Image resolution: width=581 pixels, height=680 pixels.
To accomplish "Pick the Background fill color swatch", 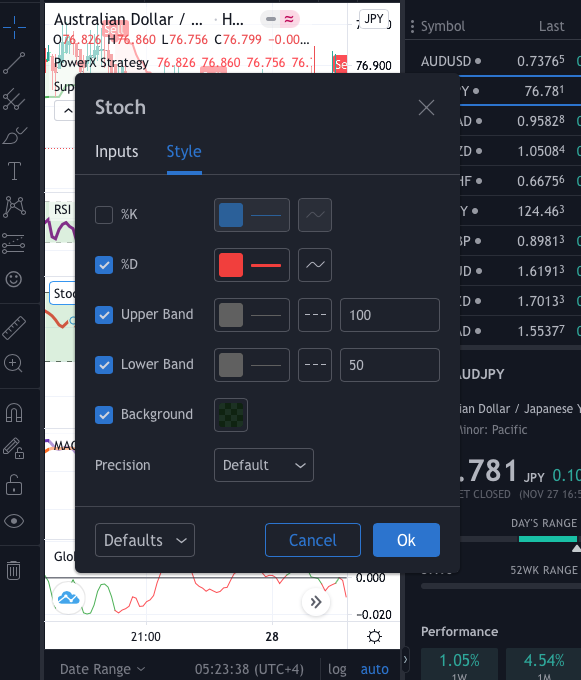I will 231,415.
